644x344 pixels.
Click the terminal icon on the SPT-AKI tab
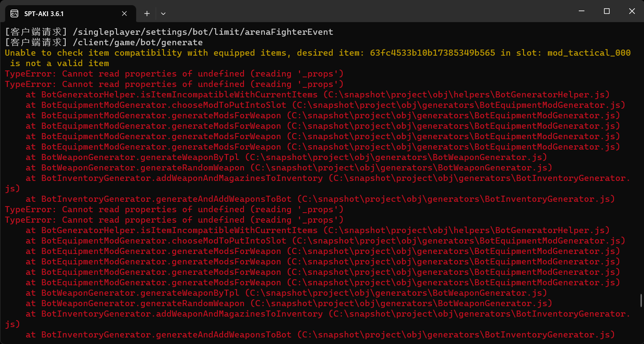pos(14,13)
